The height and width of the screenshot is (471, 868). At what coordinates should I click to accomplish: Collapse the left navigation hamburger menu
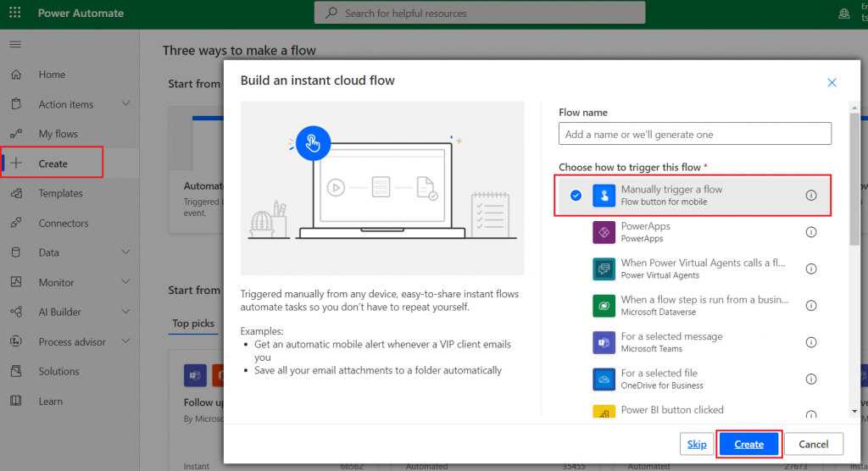point(15,44)
